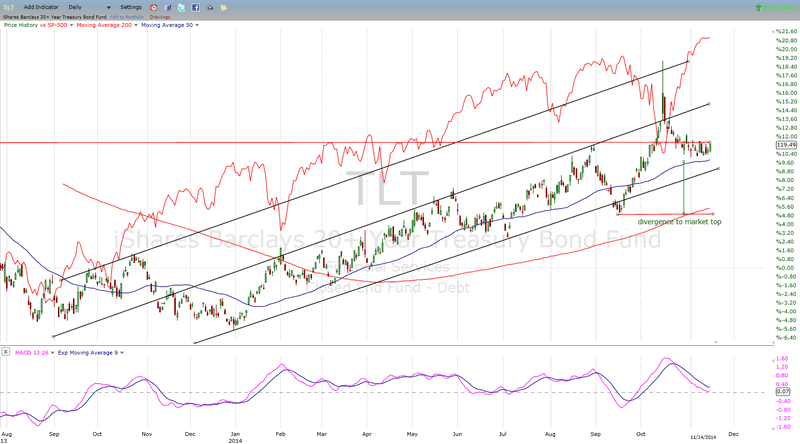
Task: Click the alarm clock alert icon
Action: pos(154,8)
